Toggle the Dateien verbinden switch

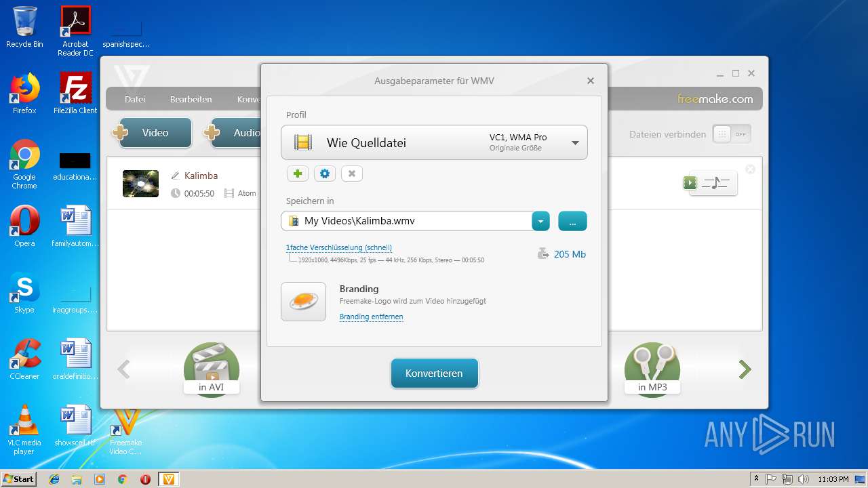click(x=732, y=134)
